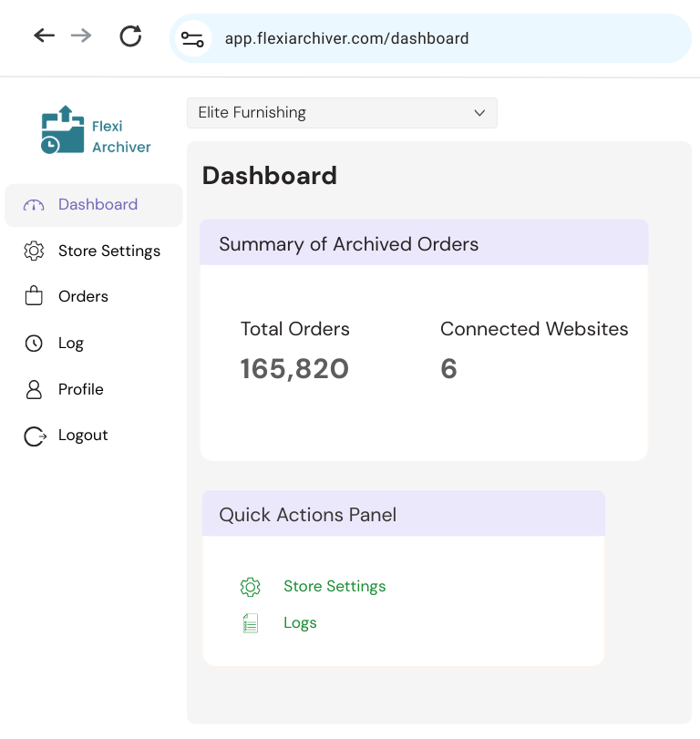Screen dimensions: 700x739
Task: Follow the Logs quick action link
Action: (x=300, y=623)
